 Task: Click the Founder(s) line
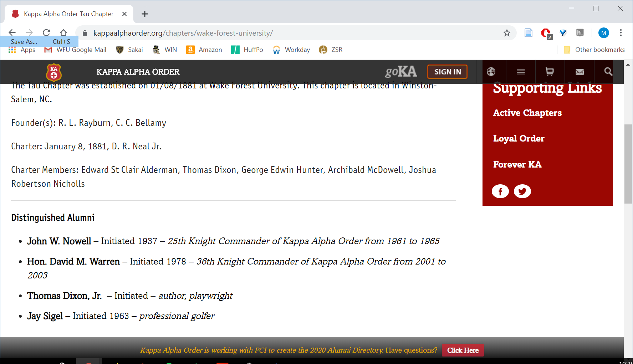click(x=89, y=123)
